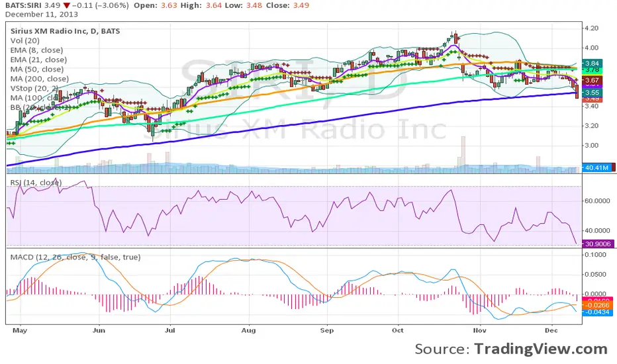
Task: Click the red down-triangle change indicator
Action: coord(66,5)
